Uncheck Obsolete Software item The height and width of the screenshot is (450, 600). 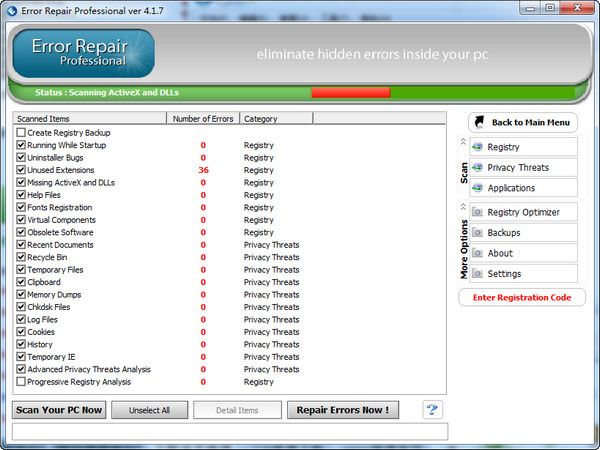point(21,232)
